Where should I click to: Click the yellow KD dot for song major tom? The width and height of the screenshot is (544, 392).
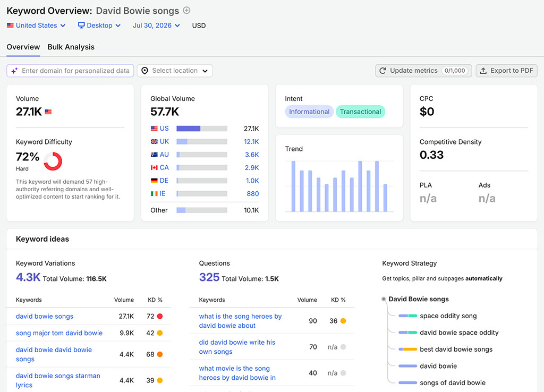[x=160, y=333]
